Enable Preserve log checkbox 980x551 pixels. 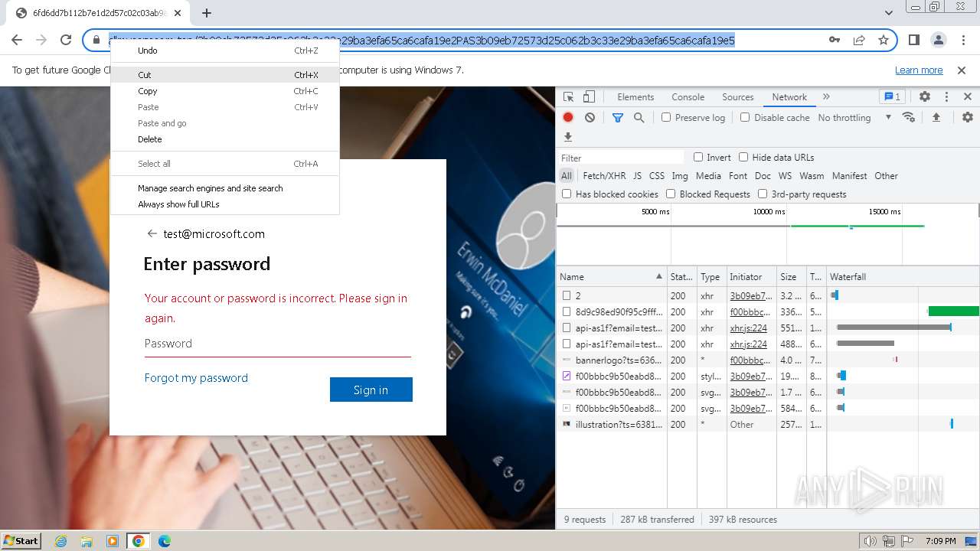tap(666, 118)
